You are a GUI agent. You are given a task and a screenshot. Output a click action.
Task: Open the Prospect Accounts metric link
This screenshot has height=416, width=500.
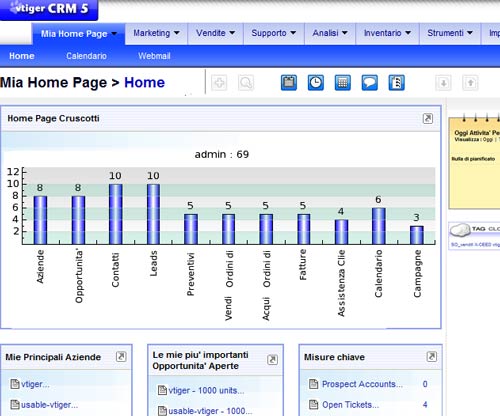pos(362,384)
